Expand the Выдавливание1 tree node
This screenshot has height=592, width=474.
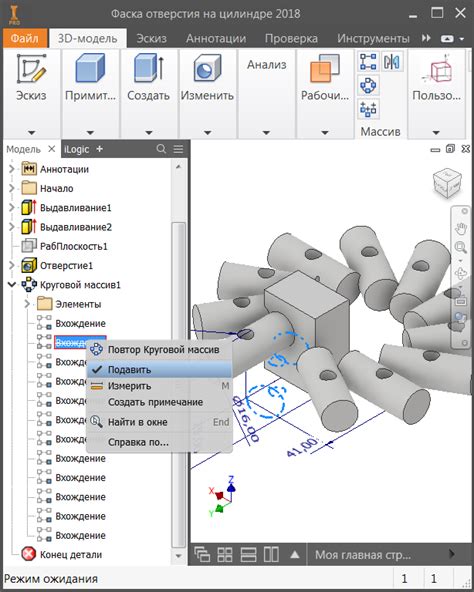12,207
